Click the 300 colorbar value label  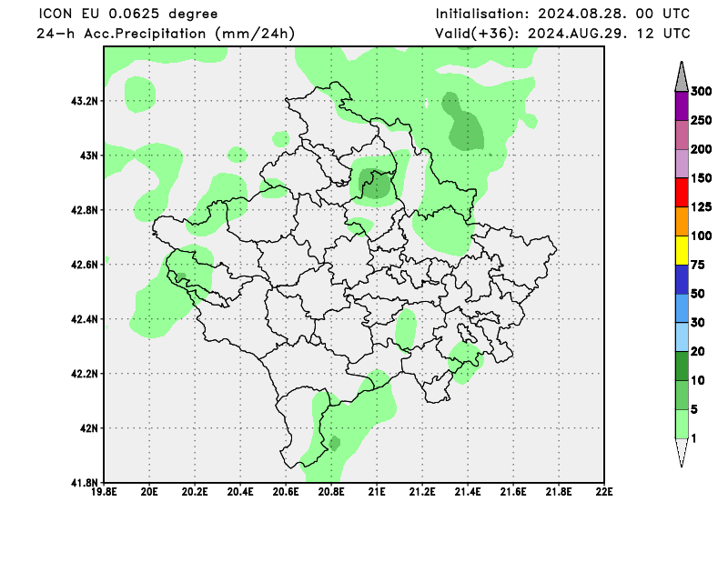(701, 92)
